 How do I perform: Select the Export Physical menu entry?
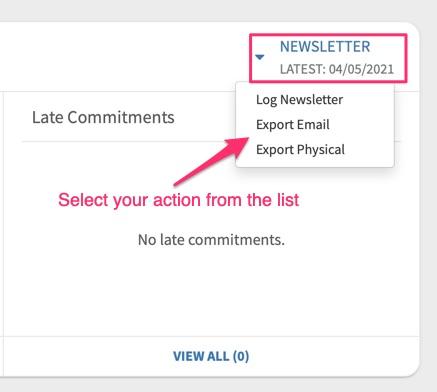300,150
